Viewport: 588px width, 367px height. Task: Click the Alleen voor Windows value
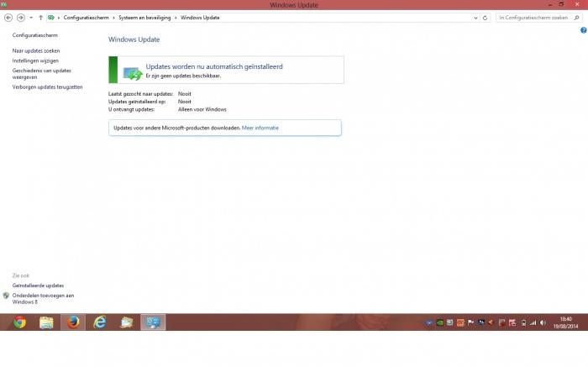point(202,109)
